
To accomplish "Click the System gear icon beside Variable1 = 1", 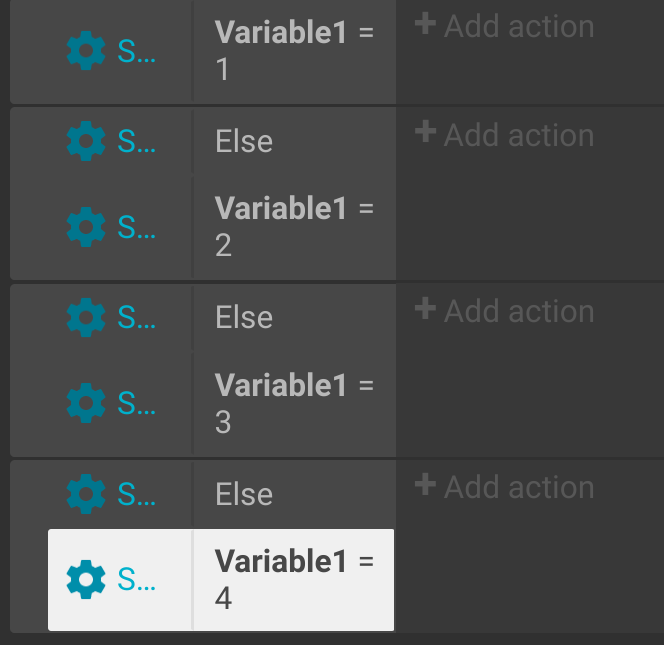I will coord(86,50).
